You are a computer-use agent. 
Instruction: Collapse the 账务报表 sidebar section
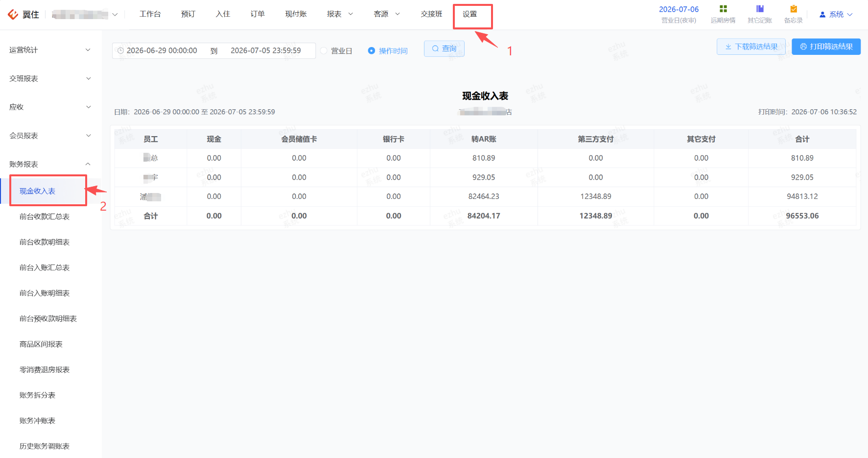tap(50, 164)
